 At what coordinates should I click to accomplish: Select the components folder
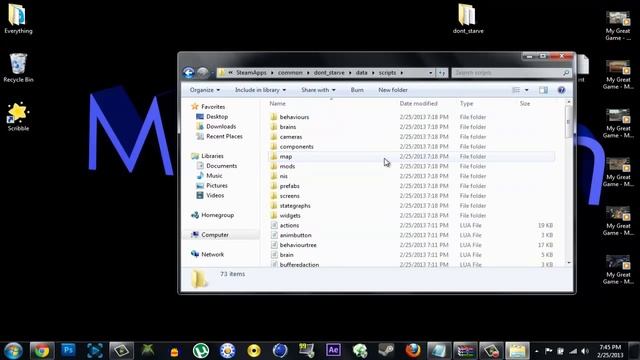(297, 147)
